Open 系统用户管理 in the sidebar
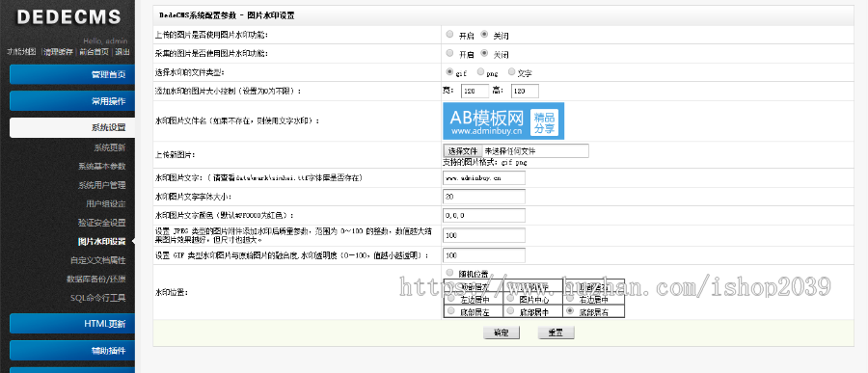The image size is (868, 373). click(102, 185)
